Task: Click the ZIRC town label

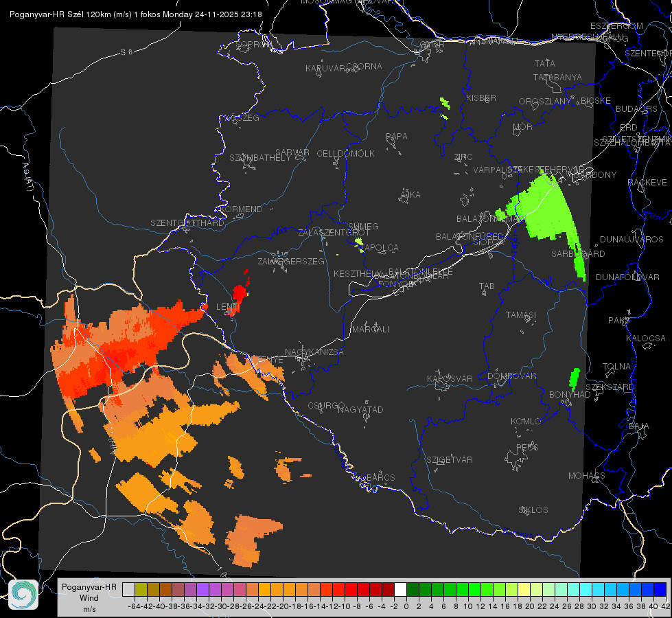Action: click(x=463, y=157)
